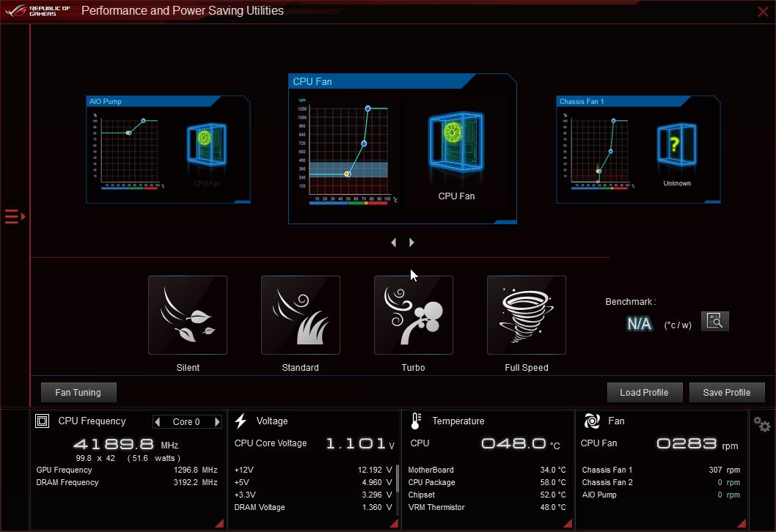Screen dimensions: 776x532
Task: Click the Temperature thermometer icon
Action: click(x=416, y=421)
